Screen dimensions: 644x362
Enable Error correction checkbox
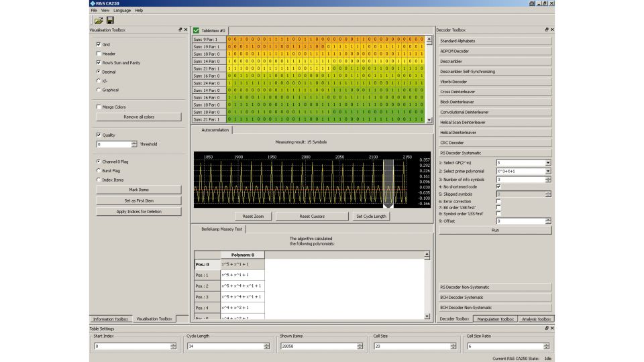(x=498, y=202)
